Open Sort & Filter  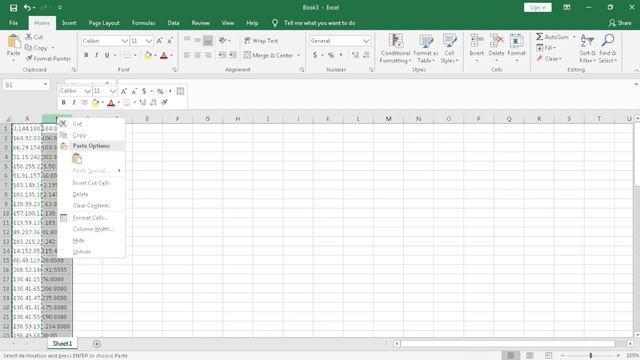pyautogui.click(x=588, y=49)
